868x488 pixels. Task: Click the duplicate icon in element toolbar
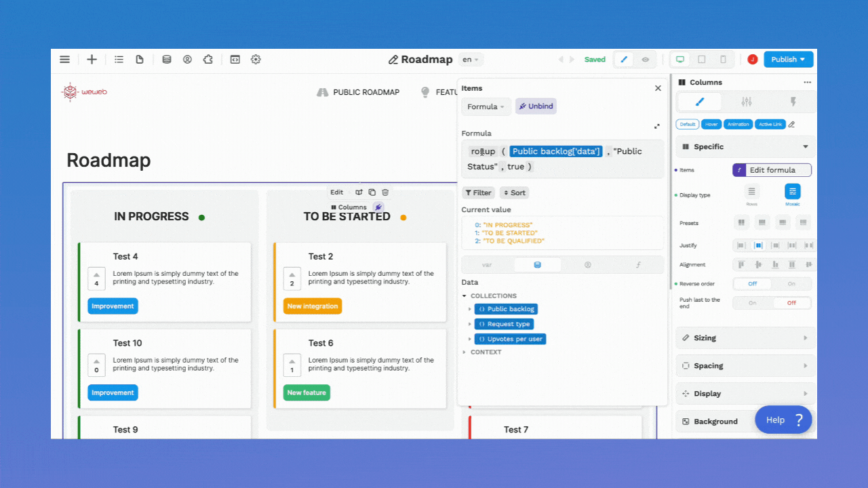coord(372,192)
